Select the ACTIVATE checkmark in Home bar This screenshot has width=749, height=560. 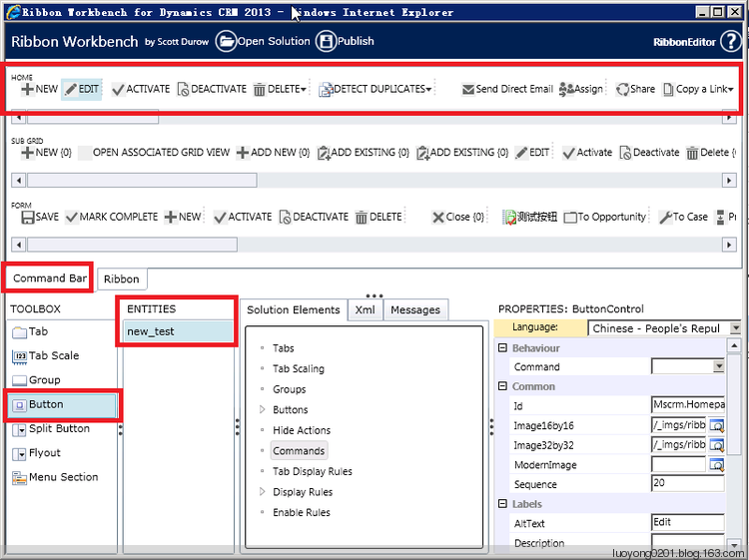(141, 89)
